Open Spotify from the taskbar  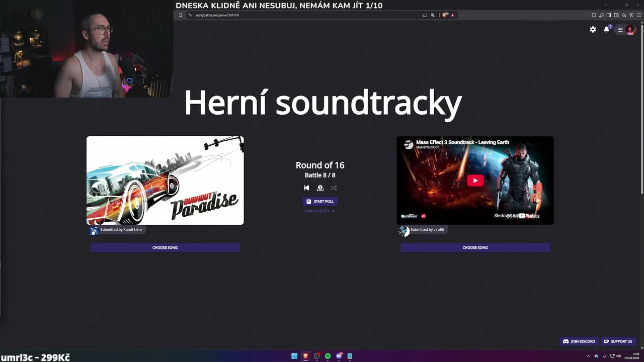pos(328,356)
